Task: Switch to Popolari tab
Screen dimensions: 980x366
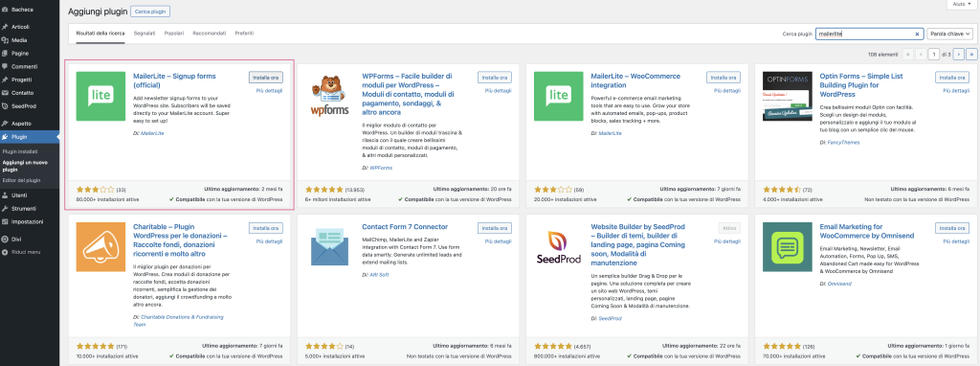Action: [174, 33]
